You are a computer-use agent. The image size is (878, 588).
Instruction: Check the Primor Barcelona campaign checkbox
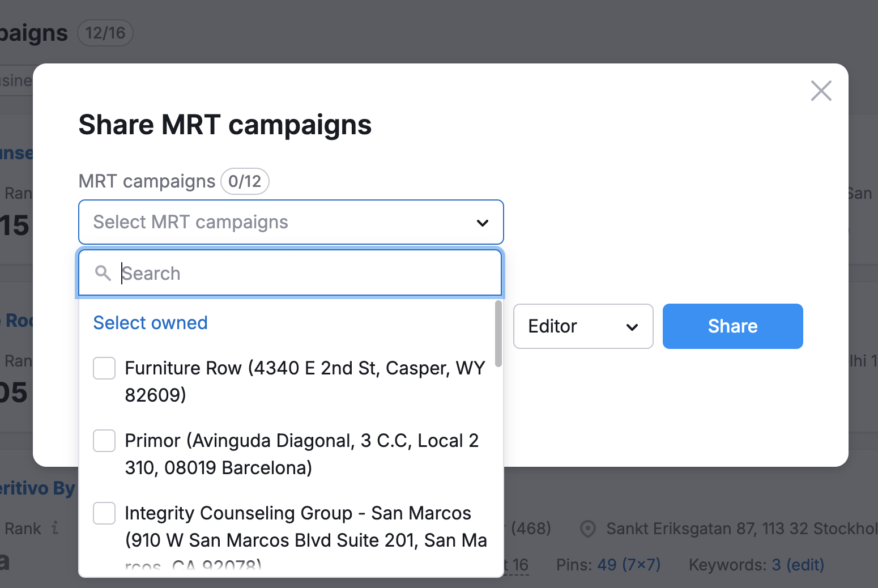(104, 441)
